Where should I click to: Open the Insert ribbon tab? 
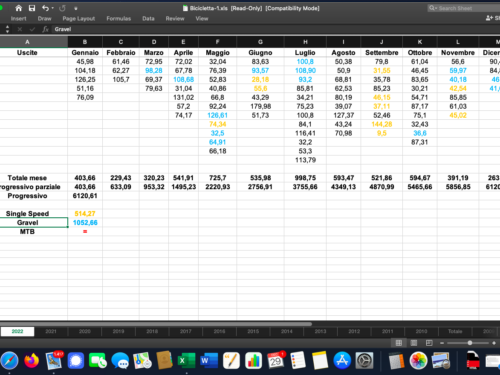click(18, 19)
